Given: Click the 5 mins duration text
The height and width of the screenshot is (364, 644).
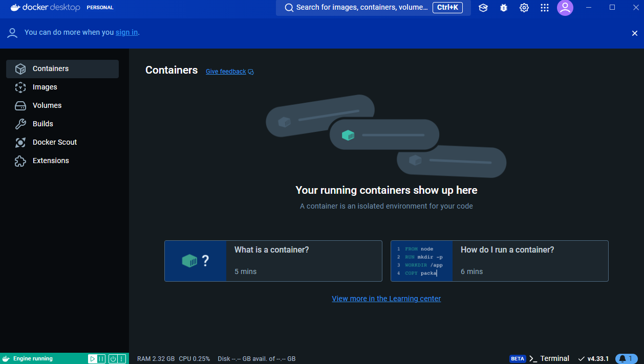Looking at the screenshot, I should [x=246, y=271].
